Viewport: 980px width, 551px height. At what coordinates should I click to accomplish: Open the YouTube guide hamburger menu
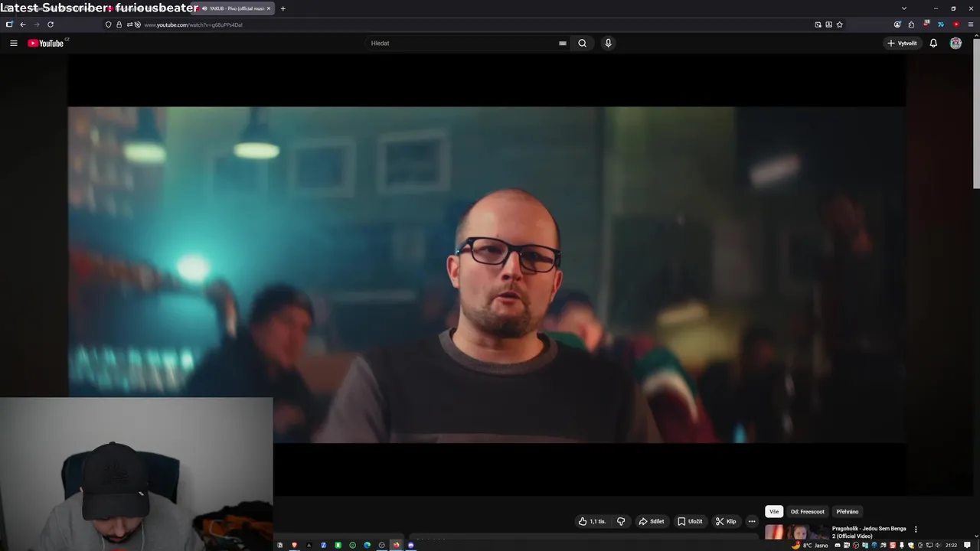(x=13, y=43)
